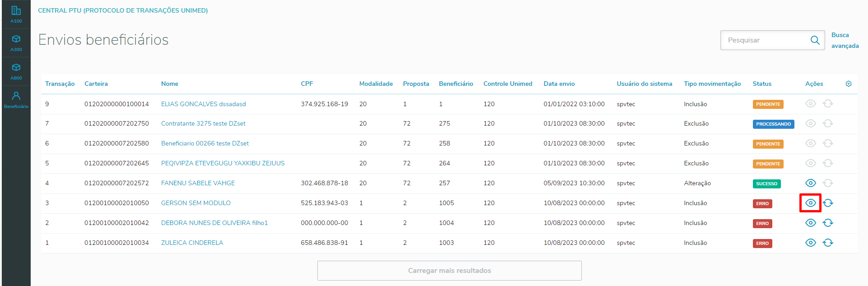Sort by CPF column header

[307, 84]
